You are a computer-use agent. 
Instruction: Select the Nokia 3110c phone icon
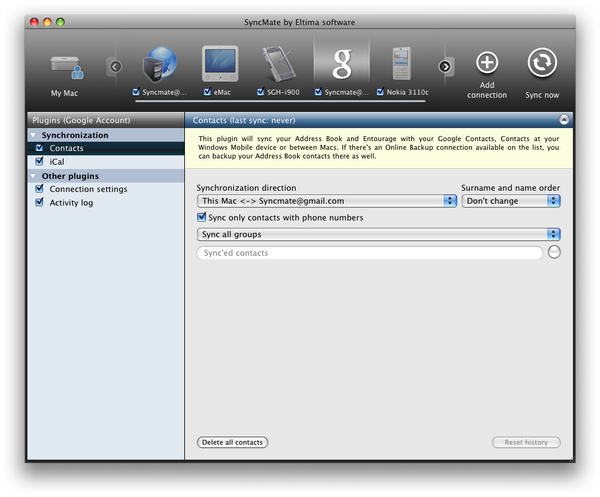(401, 64)
